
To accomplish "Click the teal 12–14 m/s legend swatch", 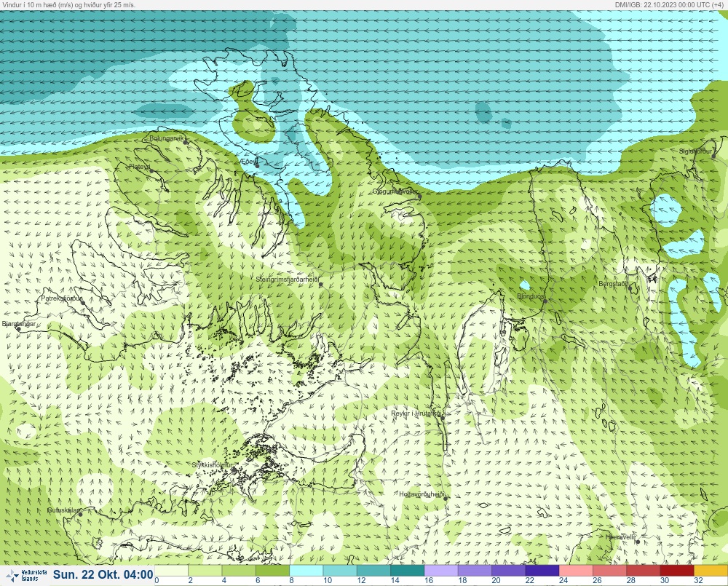I will 373,571.
